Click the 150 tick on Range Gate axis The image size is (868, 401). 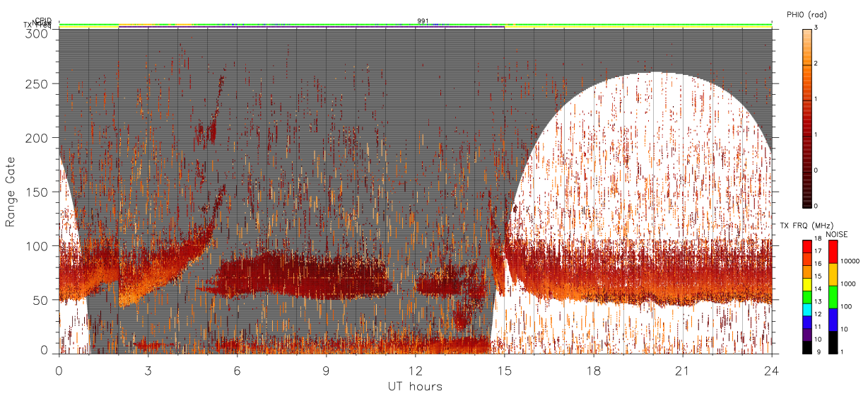pyautogui.click(x=37, y=192)
